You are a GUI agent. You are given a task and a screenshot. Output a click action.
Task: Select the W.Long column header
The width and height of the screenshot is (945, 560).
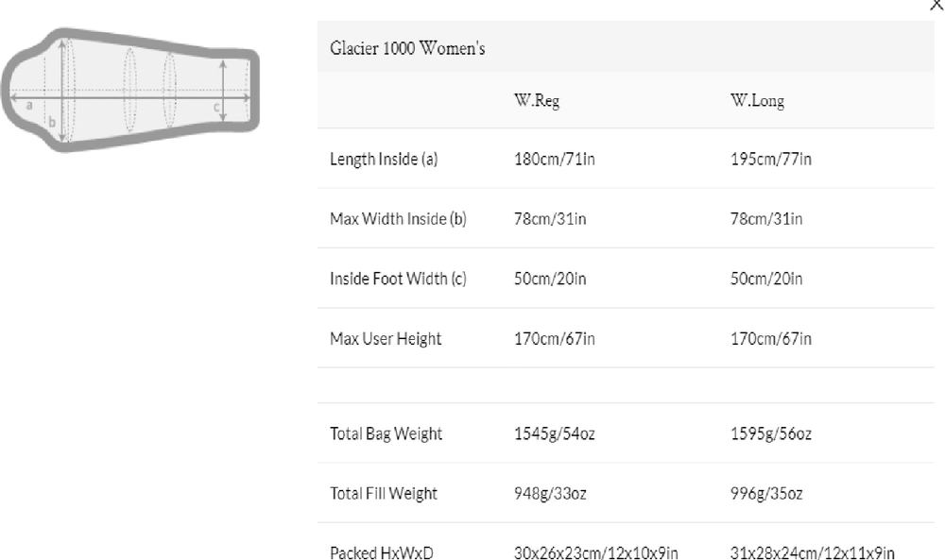point(757,102)
